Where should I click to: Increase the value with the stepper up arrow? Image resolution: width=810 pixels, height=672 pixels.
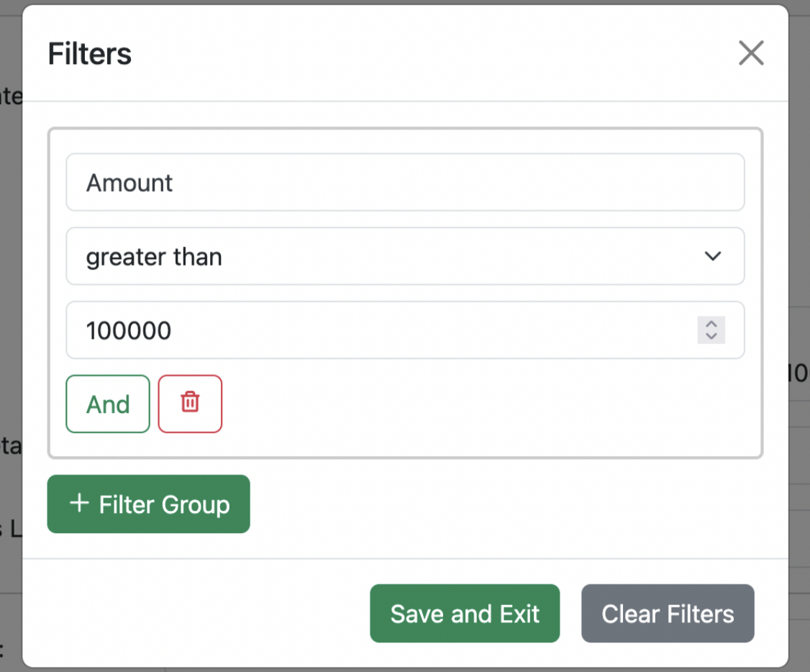(711, 324)
